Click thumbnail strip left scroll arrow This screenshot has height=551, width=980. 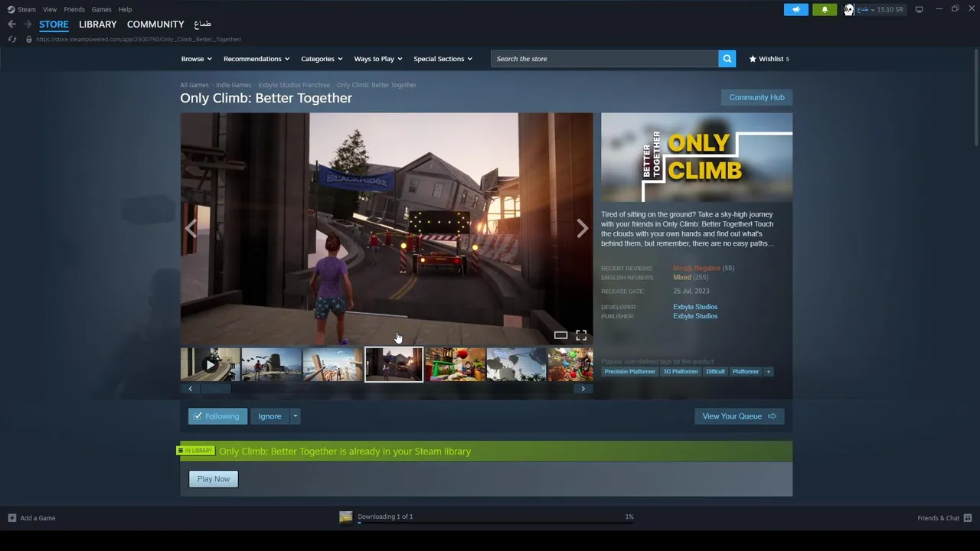[190, 389]
